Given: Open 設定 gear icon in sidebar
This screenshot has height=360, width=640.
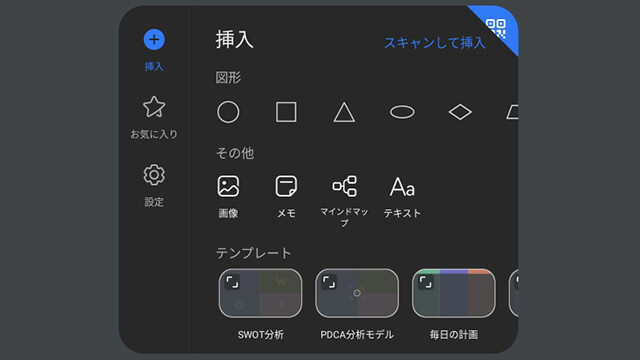Looking at the screenshot, I should 154,175.
